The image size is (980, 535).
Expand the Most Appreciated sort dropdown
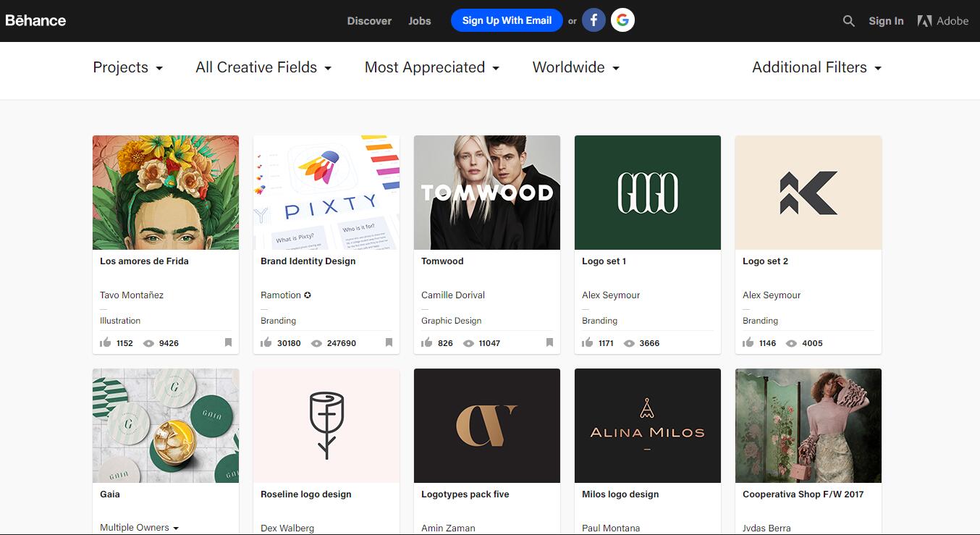point(432,67)
